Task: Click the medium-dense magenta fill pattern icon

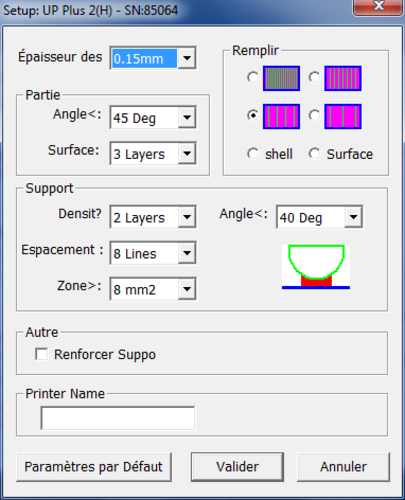Action: [343, 78]
